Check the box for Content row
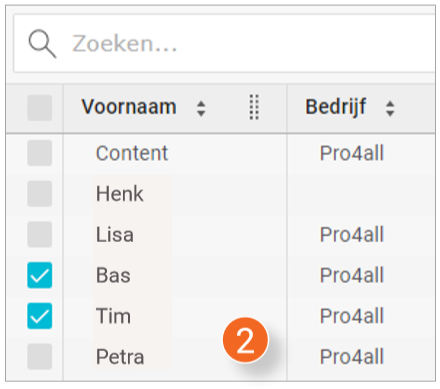The width and height of the screenshot is (440, 389). coord(40,153)
